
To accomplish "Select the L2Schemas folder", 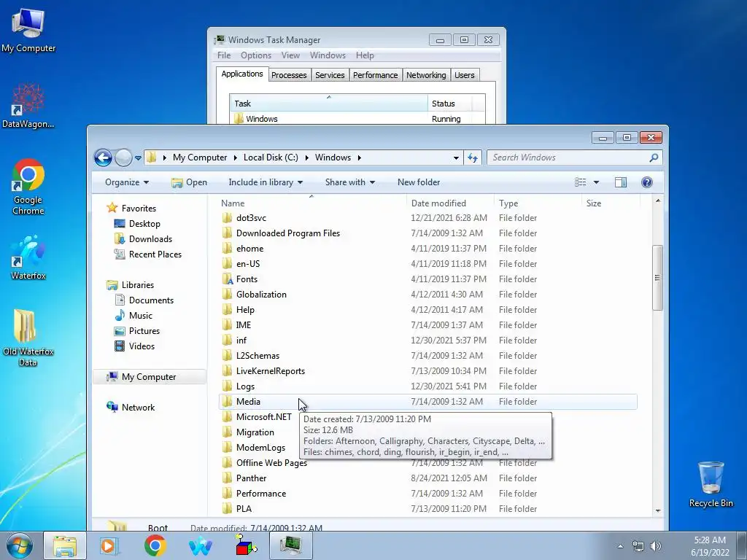I will point(258,356).
